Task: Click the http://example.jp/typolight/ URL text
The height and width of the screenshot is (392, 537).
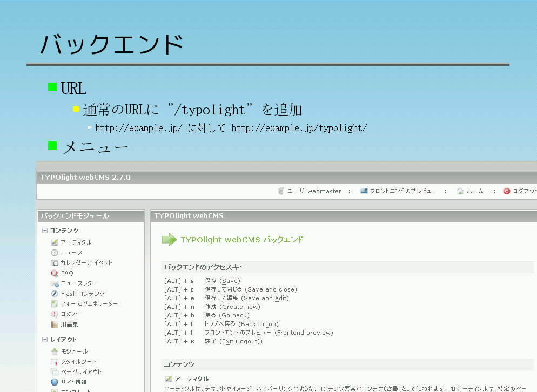Action: pos(299,128)
